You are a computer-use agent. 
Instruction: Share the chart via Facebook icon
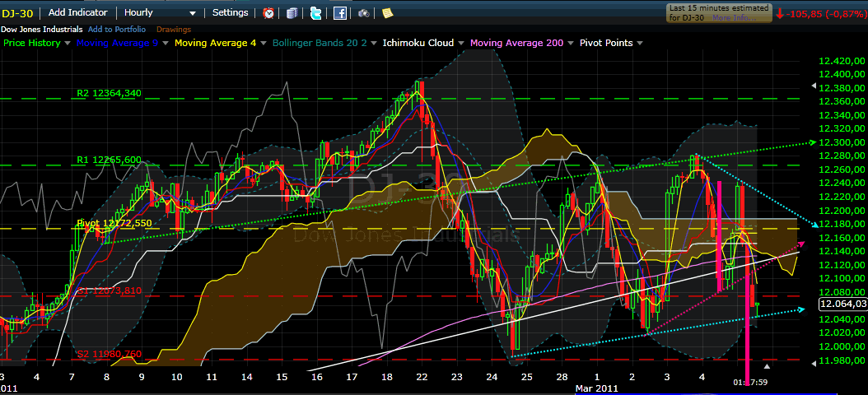tap(340, 12)
